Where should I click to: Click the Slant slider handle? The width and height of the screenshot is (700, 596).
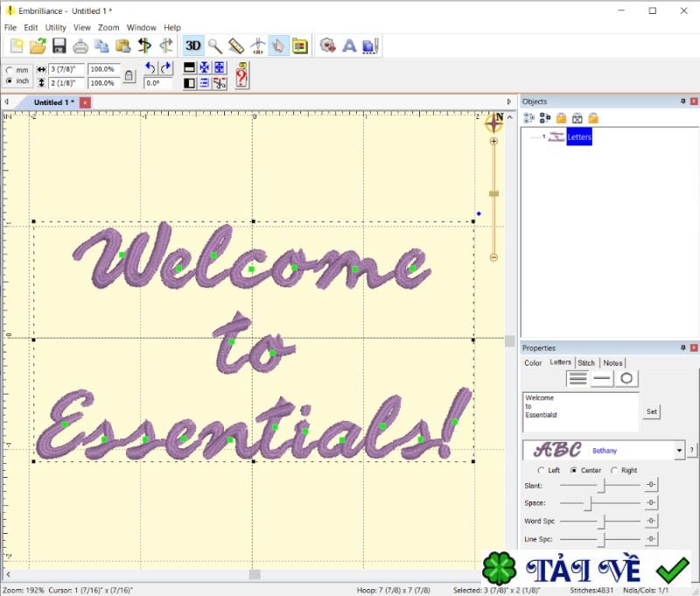pos(601,485)
